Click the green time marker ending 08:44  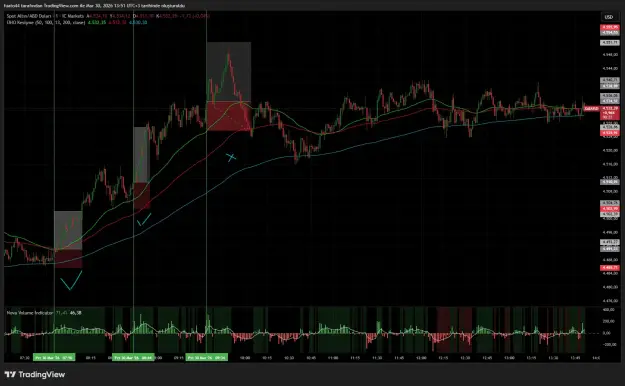(133, 358)
